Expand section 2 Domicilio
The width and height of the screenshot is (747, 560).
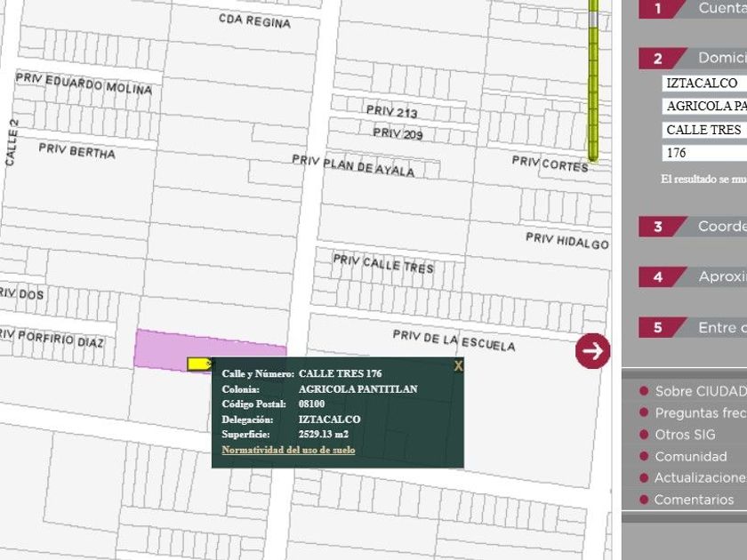(692, 59)
